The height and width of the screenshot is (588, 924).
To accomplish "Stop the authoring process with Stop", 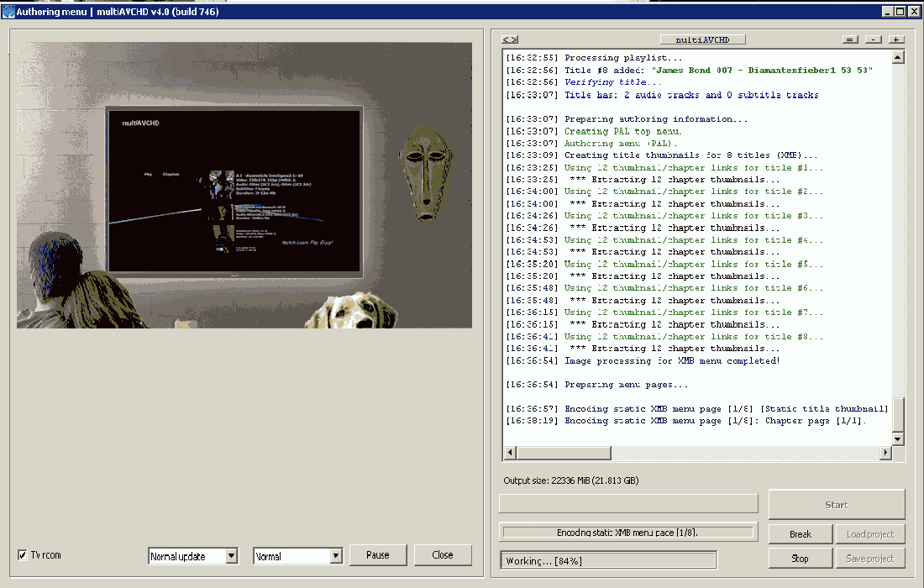I will 801,559.
